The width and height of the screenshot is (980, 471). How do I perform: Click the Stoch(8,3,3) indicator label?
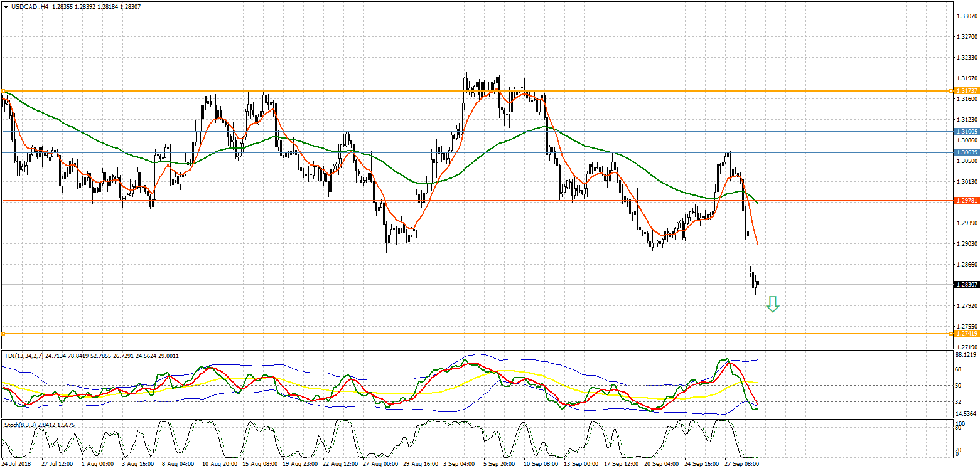[20, 425]
